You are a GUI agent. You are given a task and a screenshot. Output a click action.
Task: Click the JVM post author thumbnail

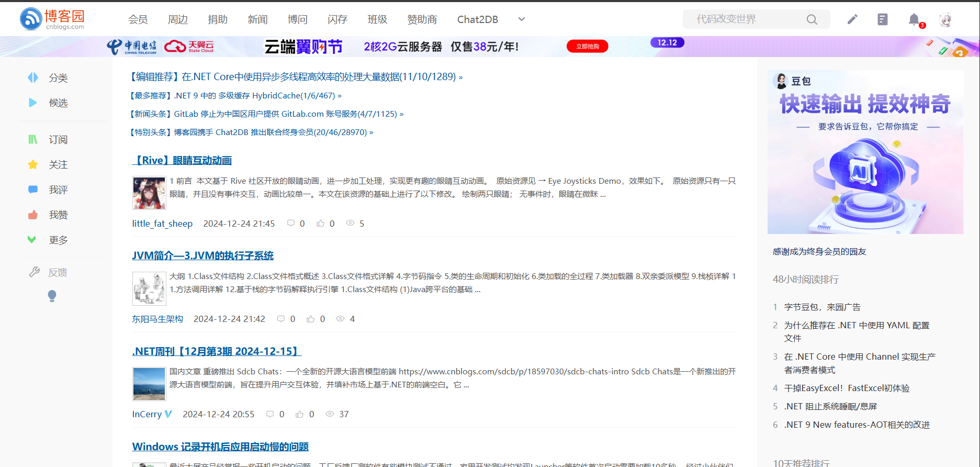[149, 288]
